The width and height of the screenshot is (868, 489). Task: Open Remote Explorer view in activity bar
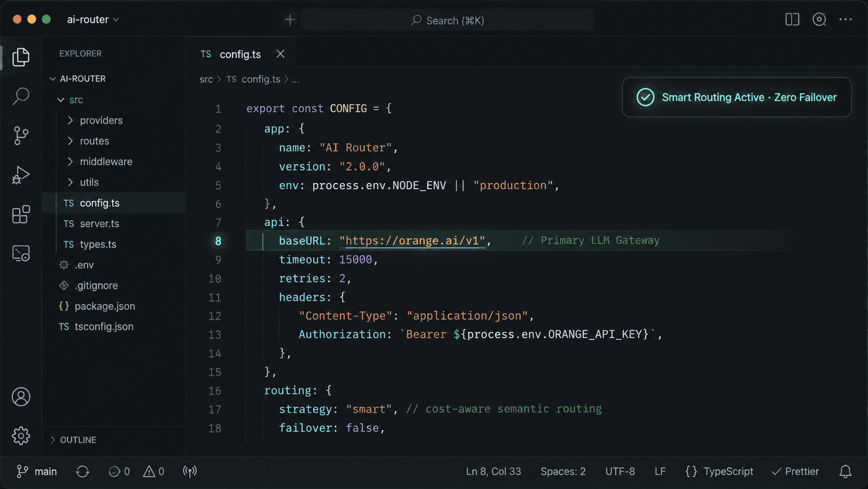pos(21,254)
